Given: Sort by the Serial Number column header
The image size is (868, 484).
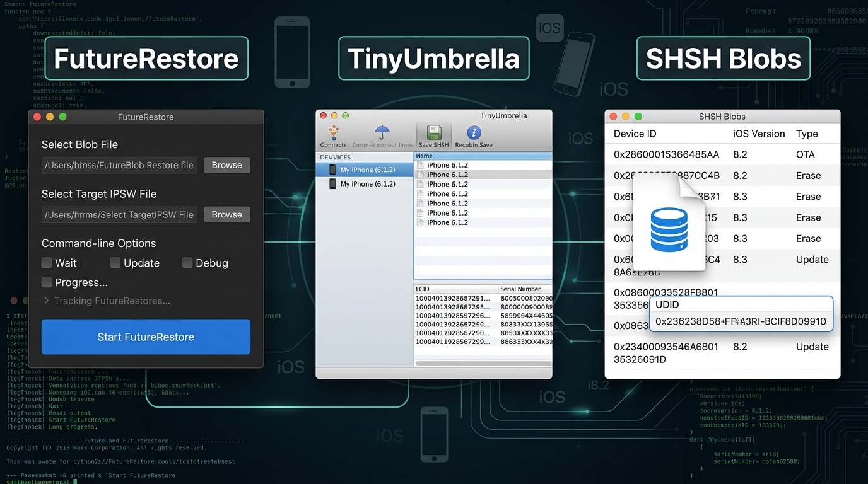Looking at the screenshot, I should pyautogui.click(x=525, y=289).
